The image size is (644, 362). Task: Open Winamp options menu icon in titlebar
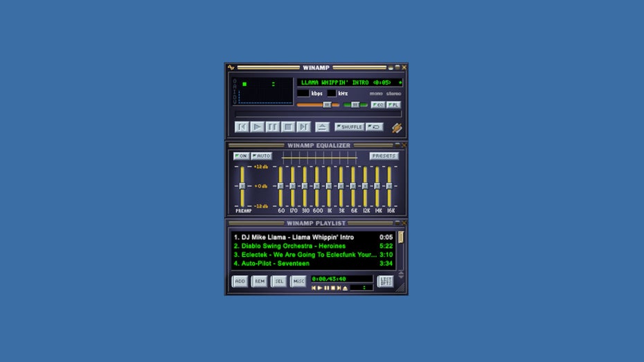coord(231,67)
